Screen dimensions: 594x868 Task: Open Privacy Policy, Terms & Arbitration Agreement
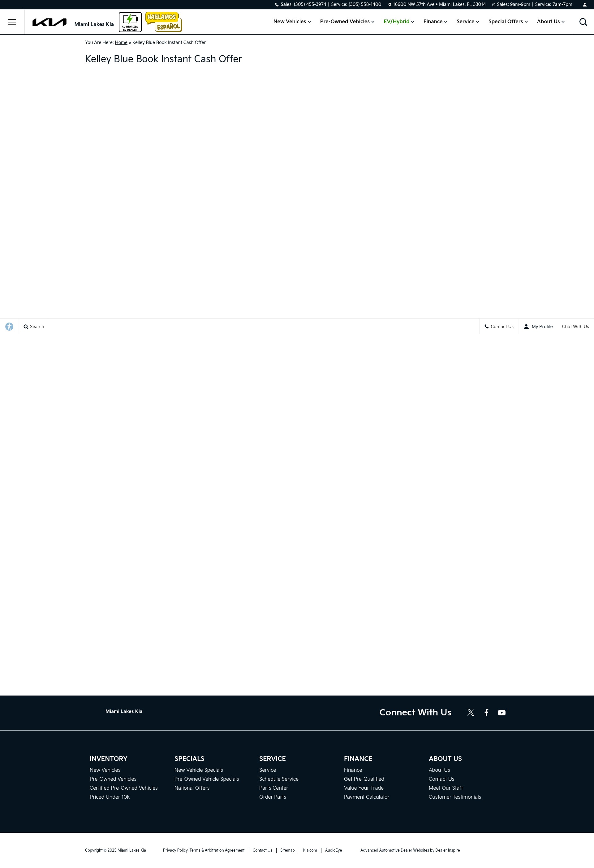tap(204, 850)
